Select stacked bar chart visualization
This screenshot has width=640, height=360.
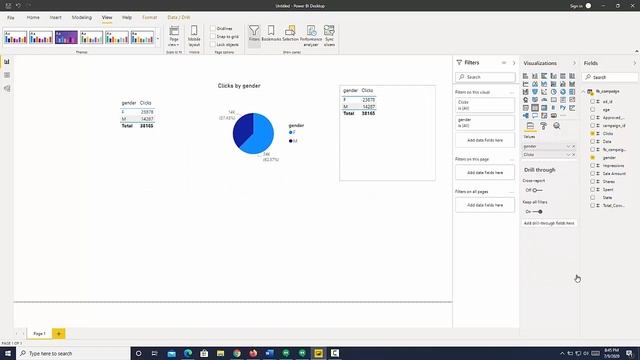pos(525,76)
